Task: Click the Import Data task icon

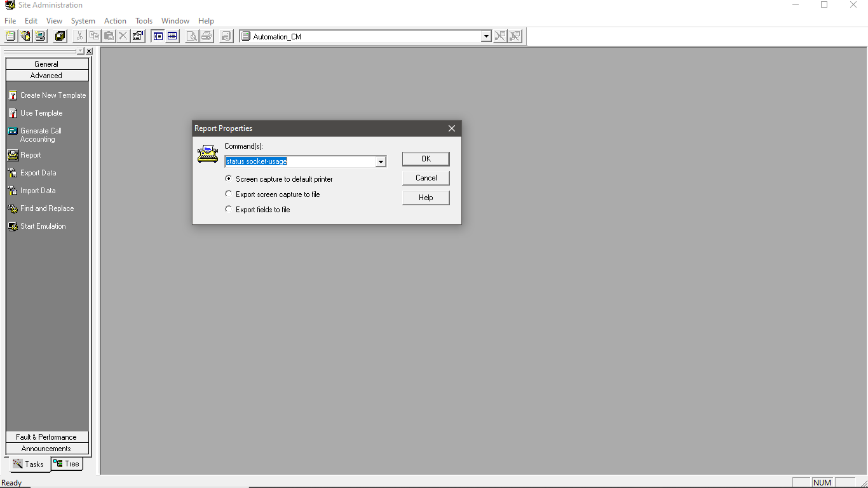Action: (x=13, y=191)
